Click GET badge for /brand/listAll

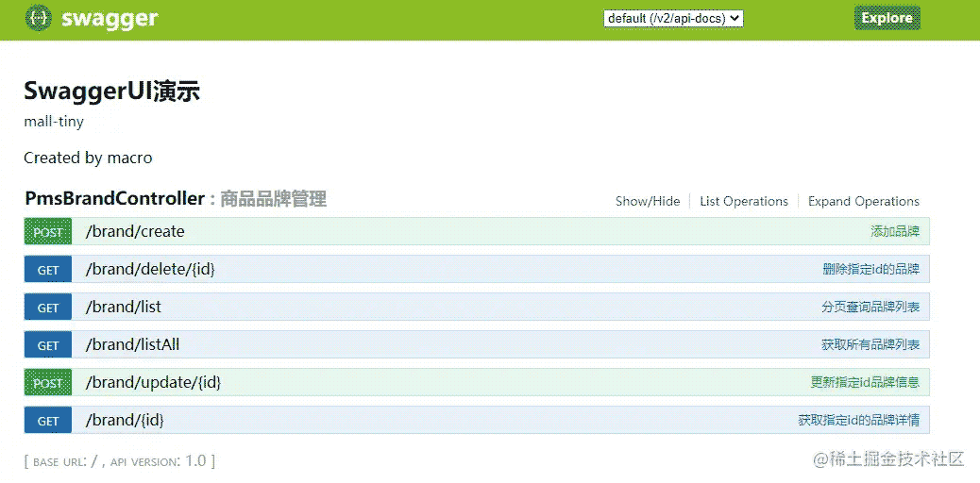[48, 345]
